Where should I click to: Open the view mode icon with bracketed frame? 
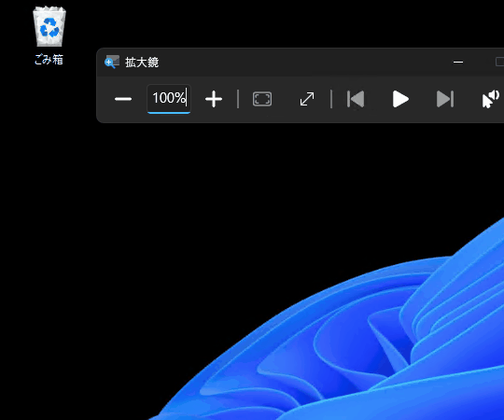262,99
